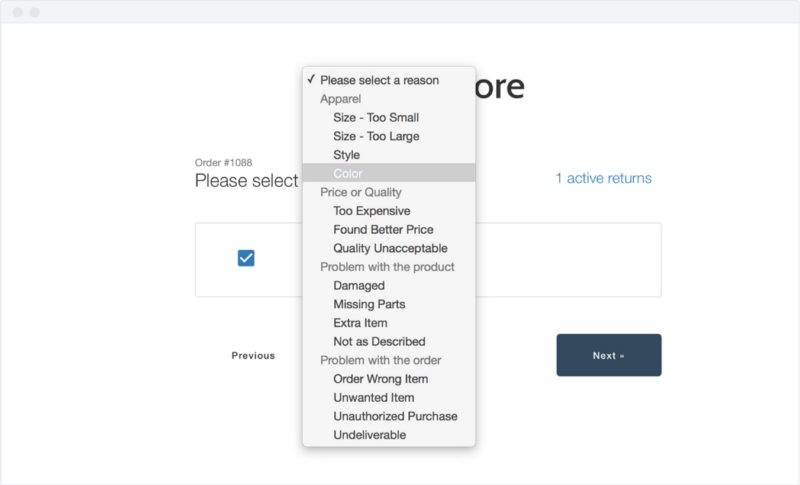Choose 'Missing Parts' option
The image size is (800, 485).
click(x=369, y=304)
